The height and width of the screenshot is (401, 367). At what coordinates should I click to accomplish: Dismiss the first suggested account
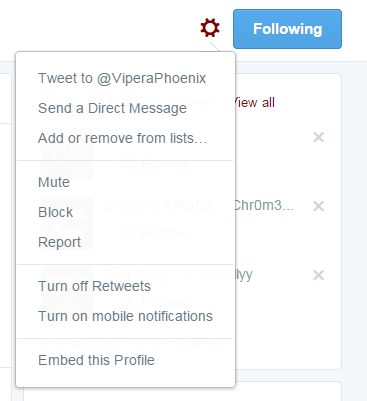[x=319, y=137]
